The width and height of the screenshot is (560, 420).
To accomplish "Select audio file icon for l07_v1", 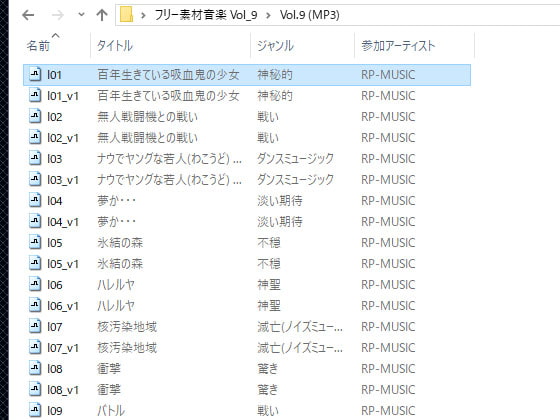I will click(35, 348).
